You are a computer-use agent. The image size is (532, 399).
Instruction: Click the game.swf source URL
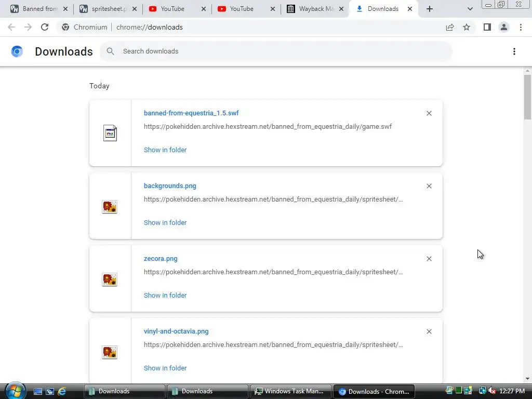[x=268, y=127]
